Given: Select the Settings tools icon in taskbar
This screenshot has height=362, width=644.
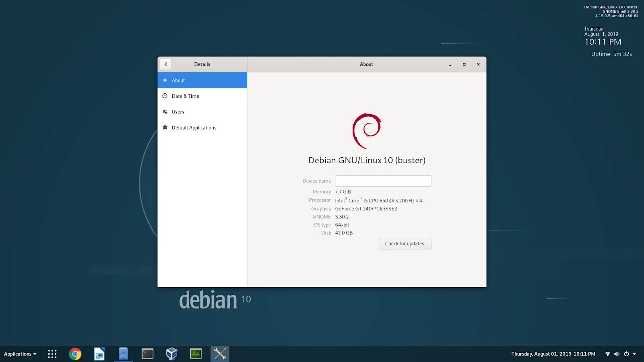Looking at the screenshot, I should click(220, 354).
